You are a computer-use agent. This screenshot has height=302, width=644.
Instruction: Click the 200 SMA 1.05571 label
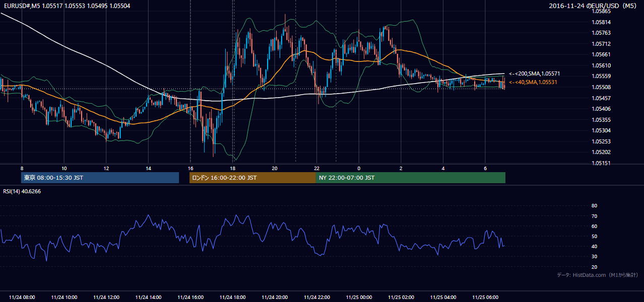coord(534,73)
